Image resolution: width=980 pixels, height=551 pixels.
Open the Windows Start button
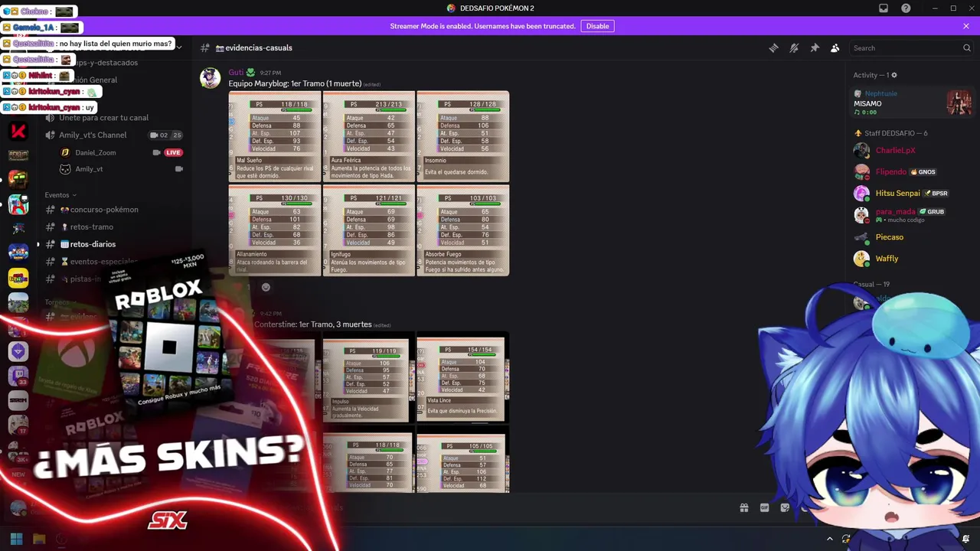[x=16, y=539]
